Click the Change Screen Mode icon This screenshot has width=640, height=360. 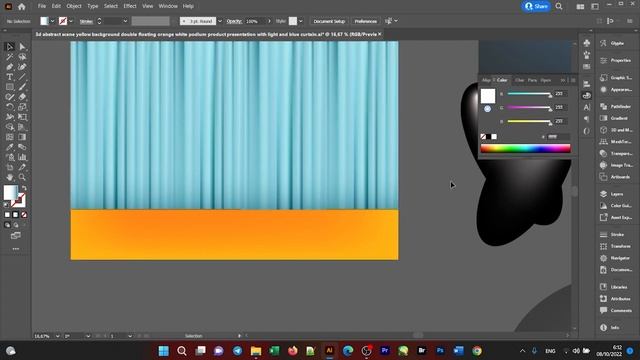(16, 236)
